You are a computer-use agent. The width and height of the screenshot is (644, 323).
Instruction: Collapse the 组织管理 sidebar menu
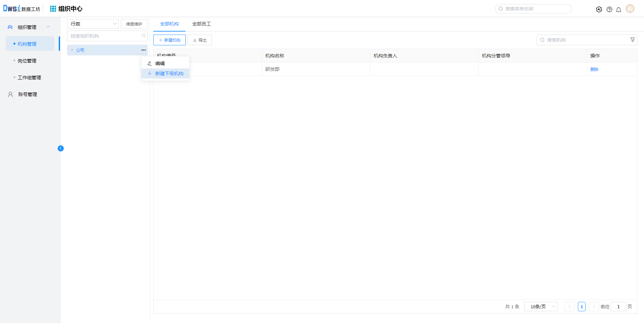point(48,27)
